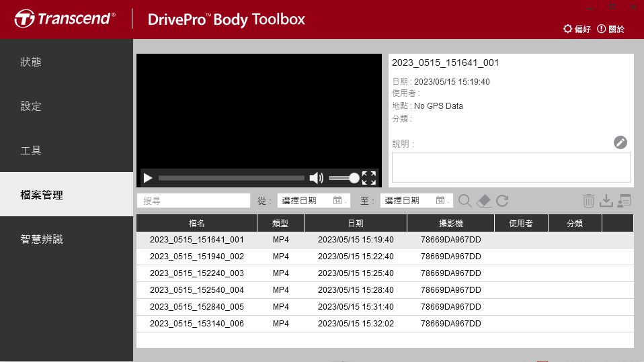644x362 pixels.
Task: Open the 偏好 preferences gear
Action: pos(577,29)
